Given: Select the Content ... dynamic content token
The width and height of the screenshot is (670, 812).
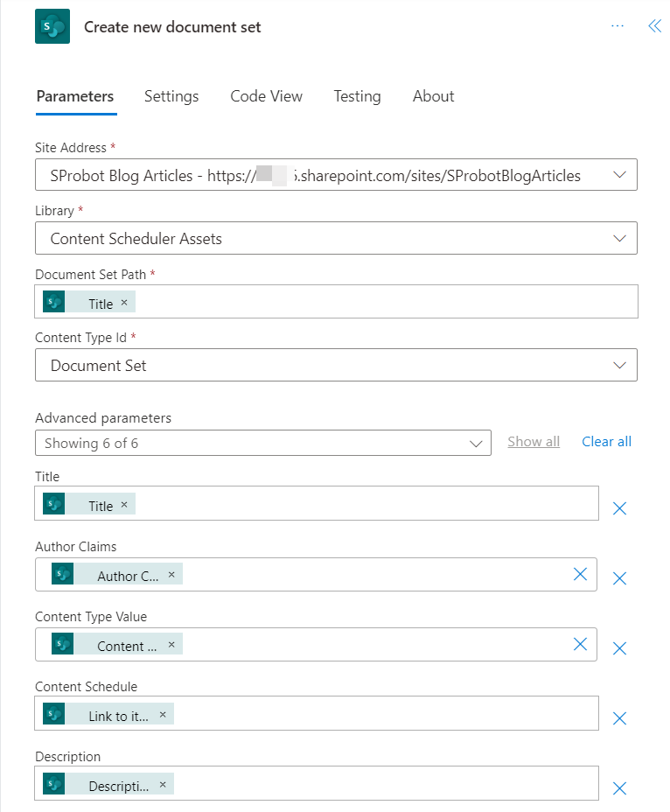Looking at the screenshot, I should (x=117, y=644).
